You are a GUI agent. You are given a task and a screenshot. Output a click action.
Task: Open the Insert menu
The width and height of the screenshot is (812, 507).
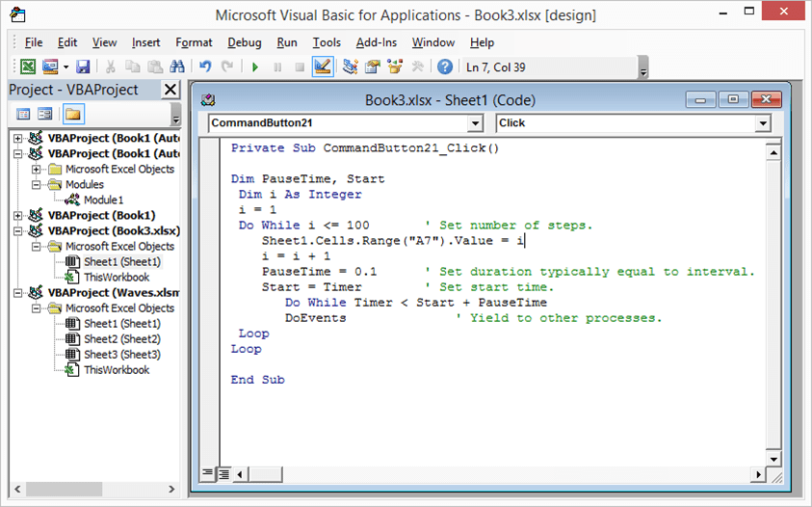click(x=145, y=42)
